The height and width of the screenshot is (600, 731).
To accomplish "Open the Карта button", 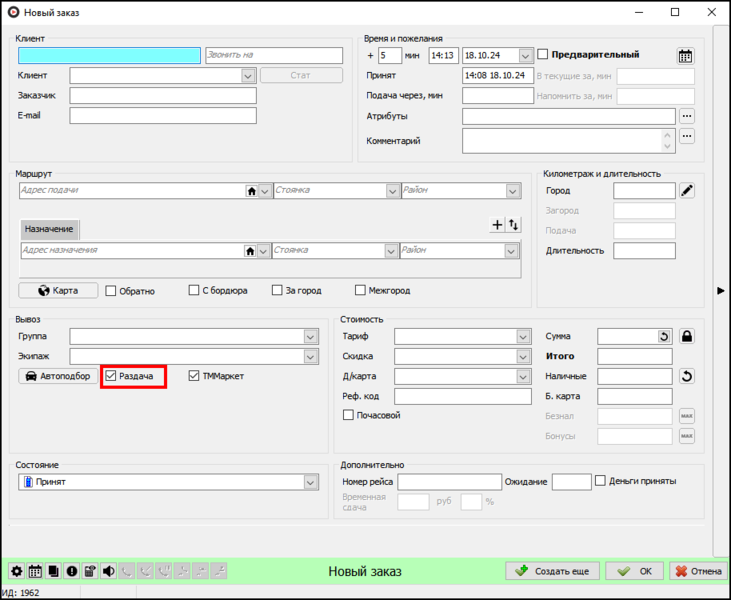I will (x=58, y=290).
